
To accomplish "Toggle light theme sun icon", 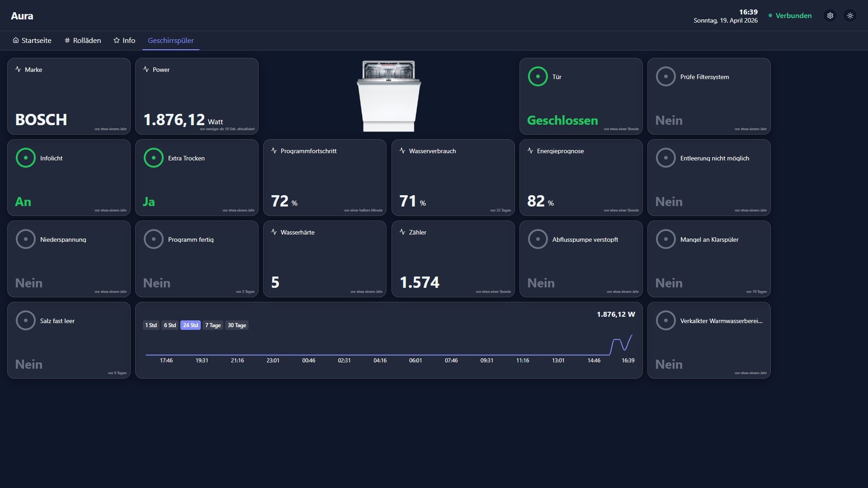I will pos(850,16).
